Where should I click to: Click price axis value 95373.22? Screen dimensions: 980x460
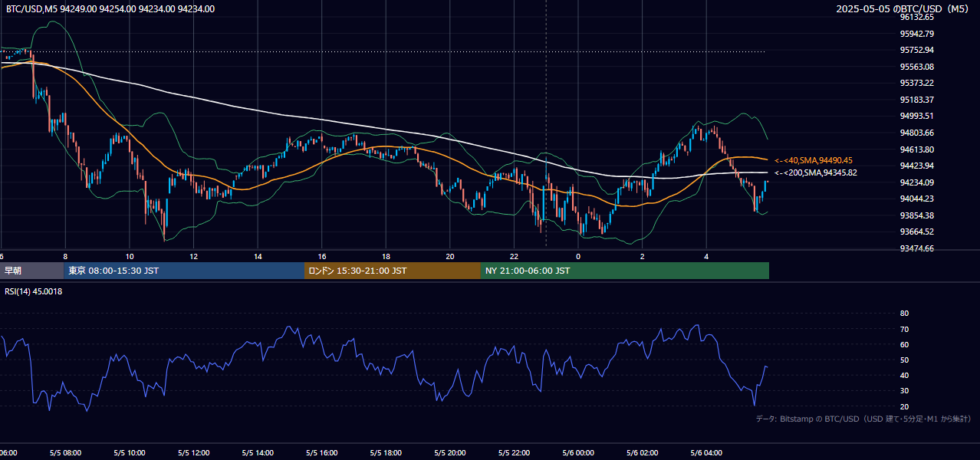916,83
